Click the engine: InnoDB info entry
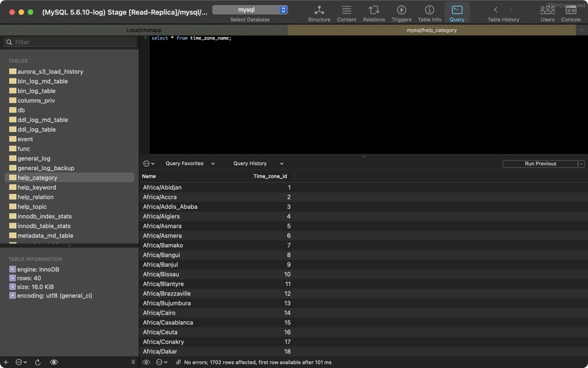588x368 pixels. click(34, 269)
